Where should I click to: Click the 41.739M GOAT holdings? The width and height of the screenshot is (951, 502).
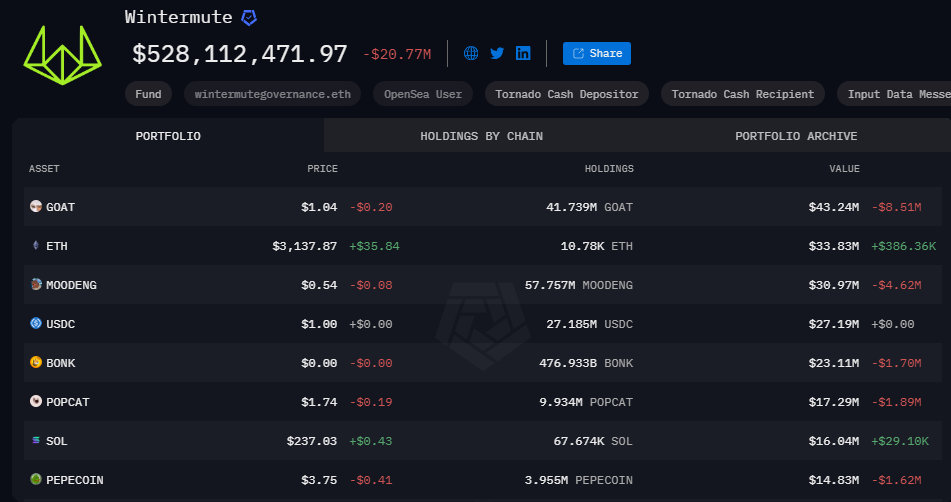tap(590, 207)
